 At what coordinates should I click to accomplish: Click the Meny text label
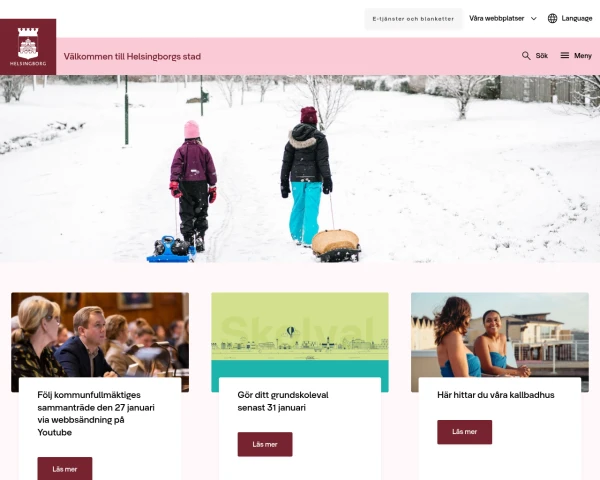click(x=583, y=56)
